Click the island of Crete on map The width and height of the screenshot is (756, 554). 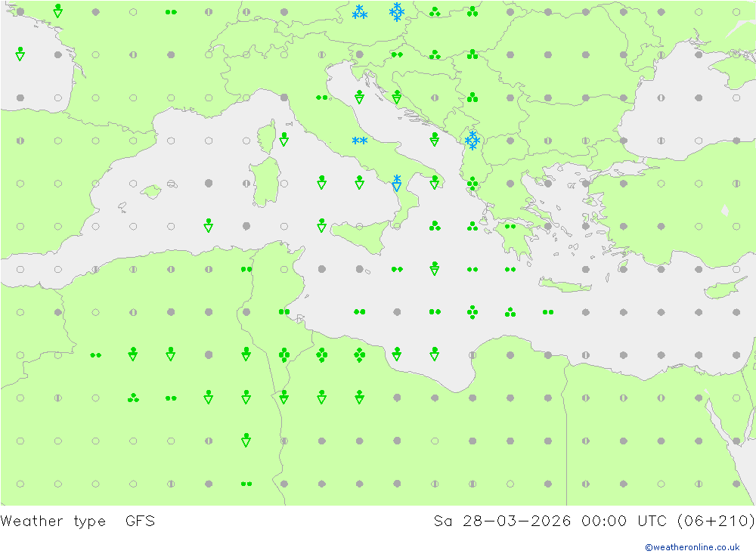coord(565,286)
